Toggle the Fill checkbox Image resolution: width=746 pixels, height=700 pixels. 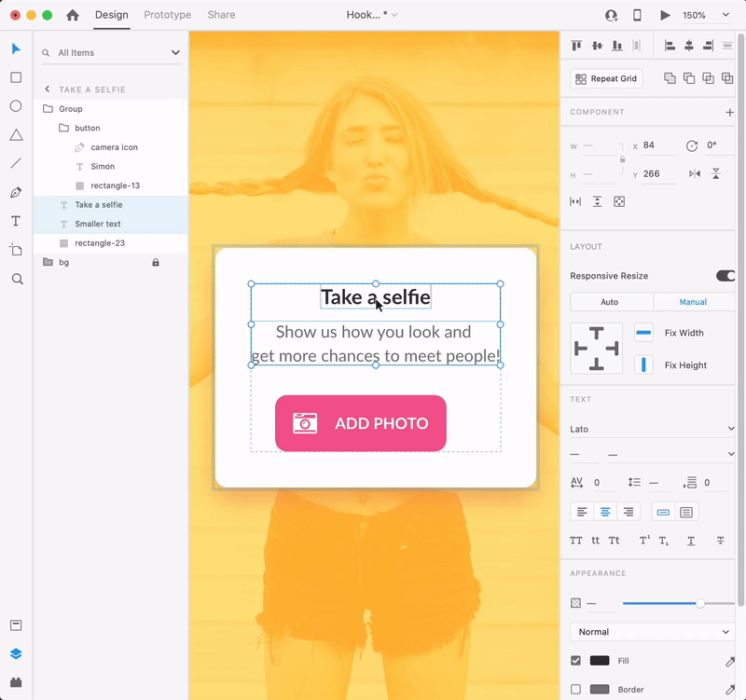point(575,661)
